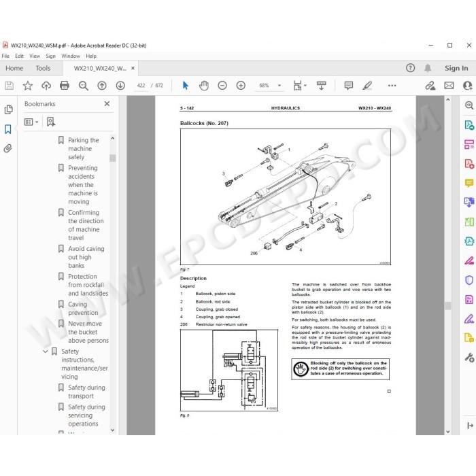Open More Tools wrench icon

pyautogui.click(x=469, y=357)
